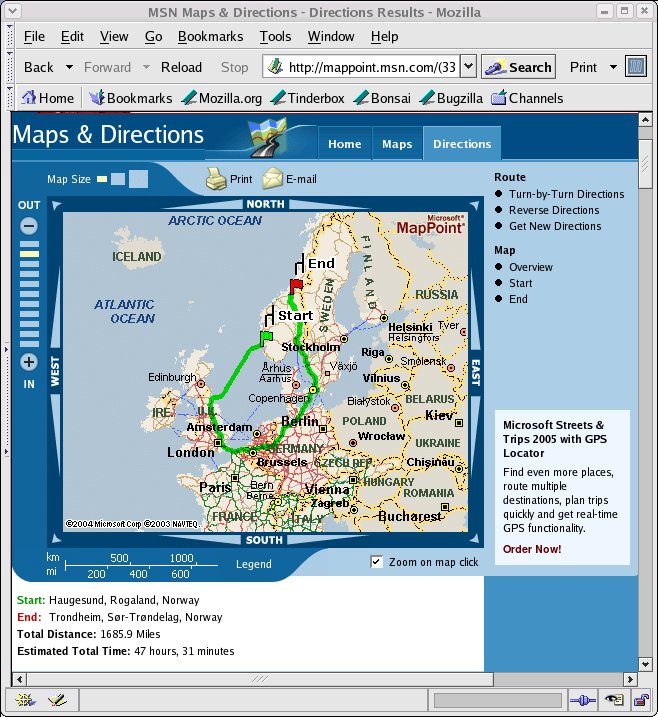Open the URL bar history dropdown

click(x=468, y=67)
